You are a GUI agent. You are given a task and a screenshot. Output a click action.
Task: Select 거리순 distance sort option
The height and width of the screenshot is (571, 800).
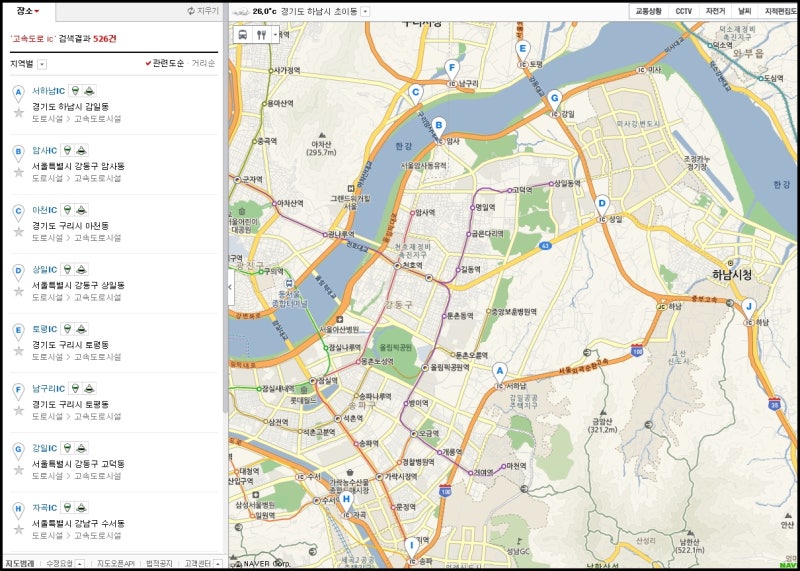203,64
